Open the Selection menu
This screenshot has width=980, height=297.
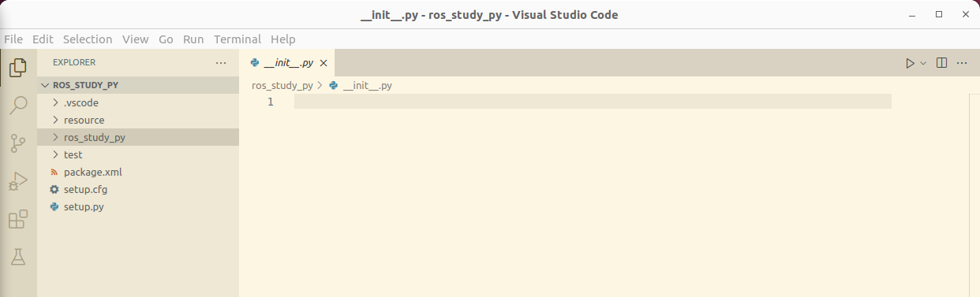coord(88,39)
